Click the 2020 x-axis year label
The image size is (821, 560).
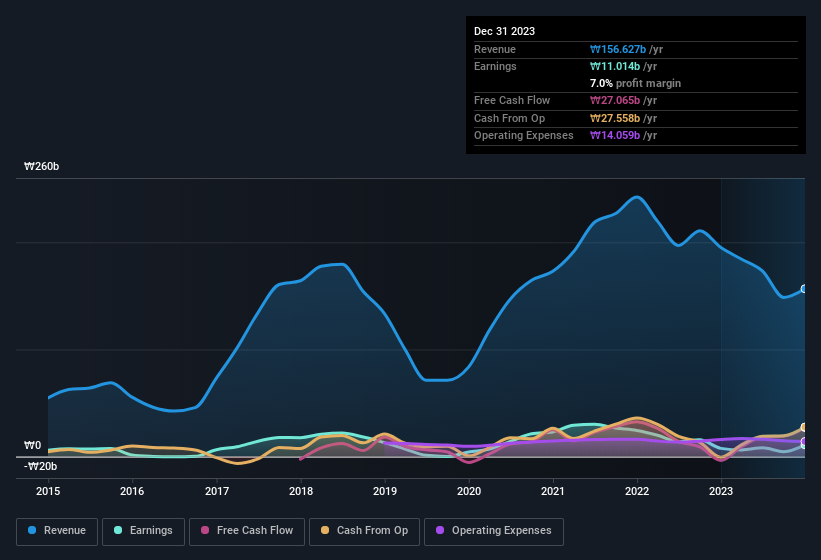[x=469, y=491]
